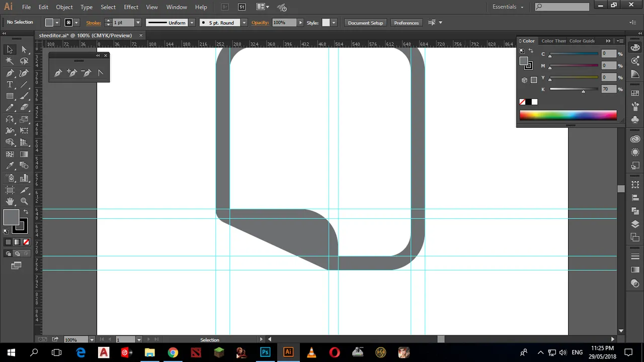This screenshot has height=362, width=644.
Task: Click Convert Anchor Point tool in floating panel
Action: 100,73
